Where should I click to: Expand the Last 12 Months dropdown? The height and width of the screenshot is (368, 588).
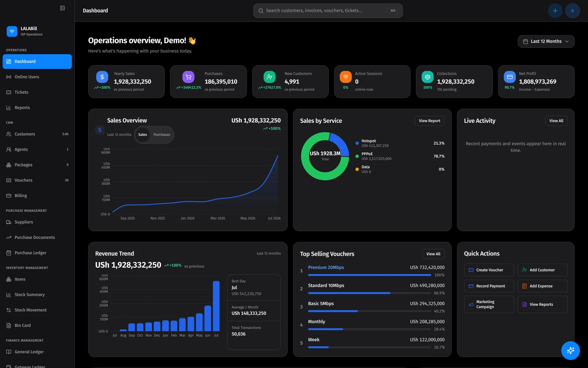point(546,41)
